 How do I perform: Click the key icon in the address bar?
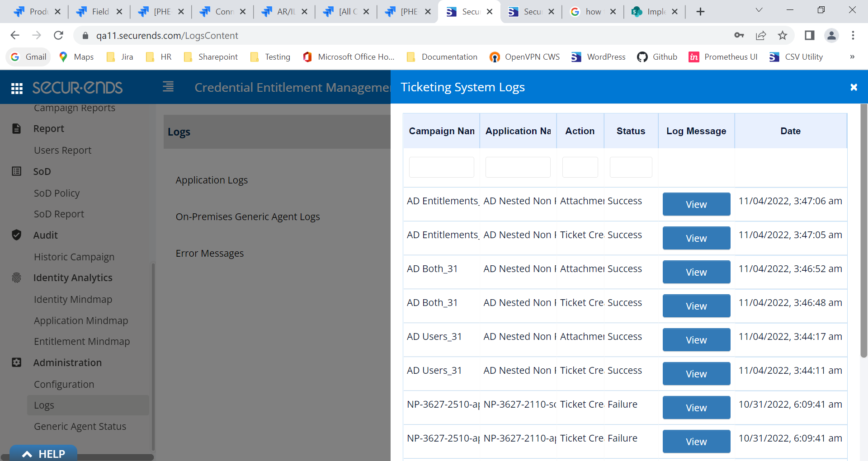(739, 35)
